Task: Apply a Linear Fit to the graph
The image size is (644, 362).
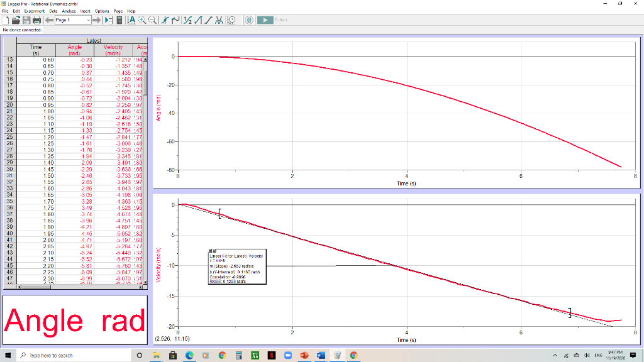Action: 209,20
